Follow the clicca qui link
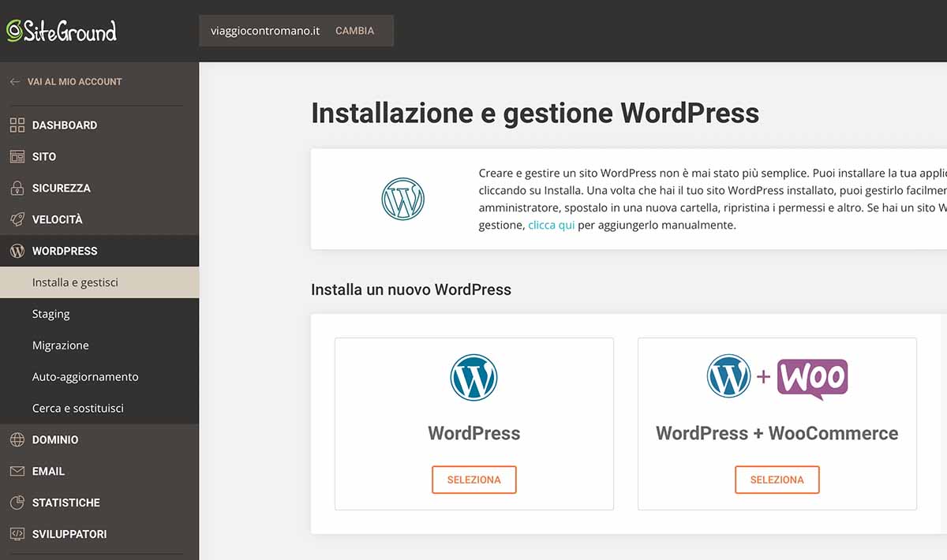The image size is (947, 560). coord(552,225)
